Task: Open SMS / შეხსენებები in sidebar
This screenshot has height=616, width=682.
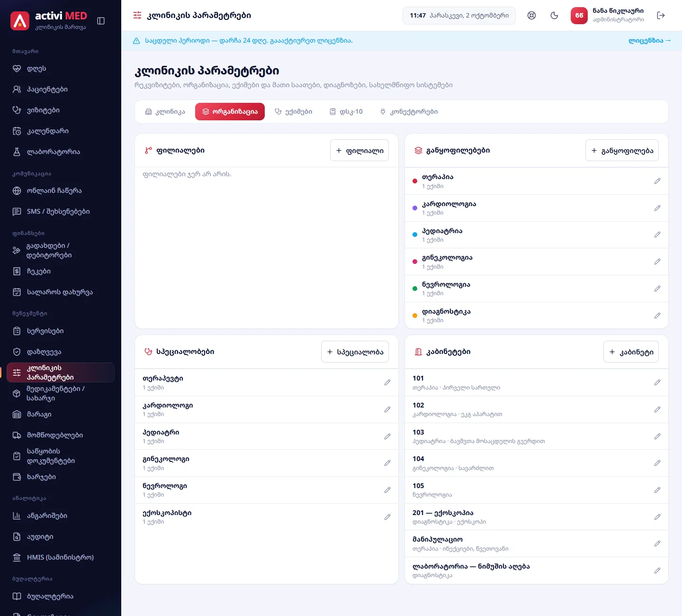Action: tap(61, 211)
